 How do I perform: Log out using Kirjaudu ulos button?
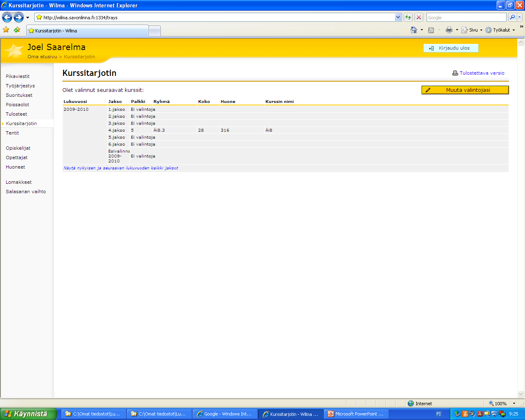[x=451, y=48]
